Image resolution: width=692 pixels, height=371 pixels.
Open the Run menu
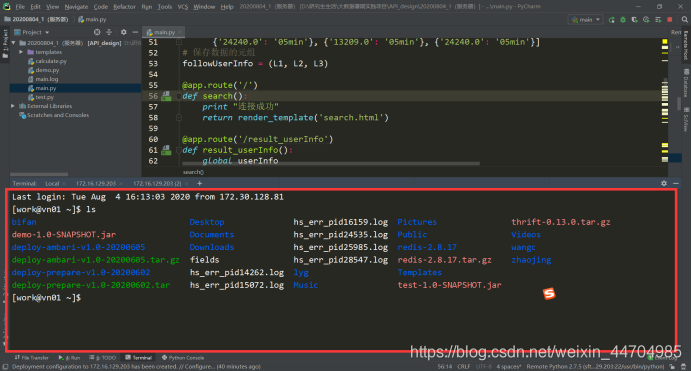147,7
